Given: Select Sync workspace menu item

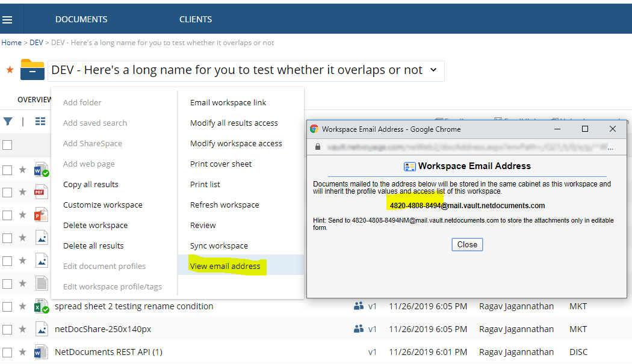Looking at the screenshot, I should coord(219,246).
